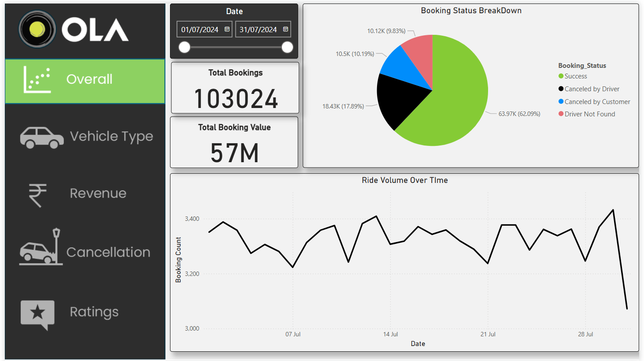Click the Canceled by Customer legend label

[597, 102]
